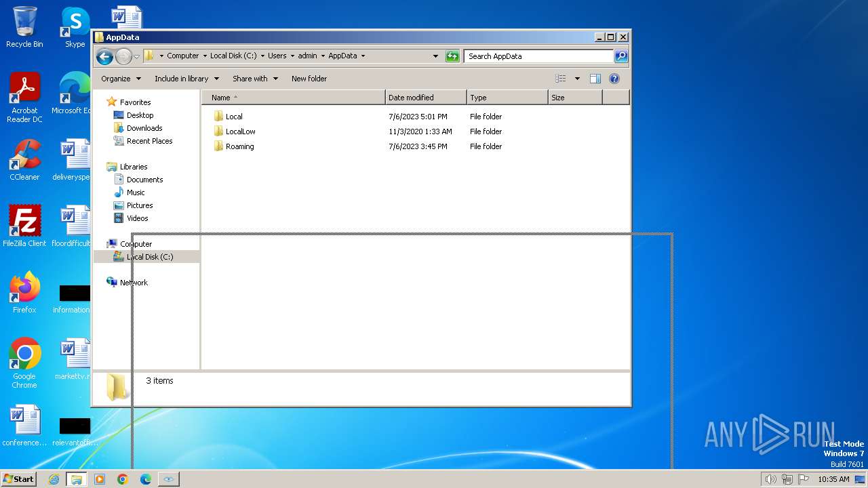The height and width of the screenshot is (488, 868).
Task: Click admin in address breadcrumb
Action: point(307,56)
